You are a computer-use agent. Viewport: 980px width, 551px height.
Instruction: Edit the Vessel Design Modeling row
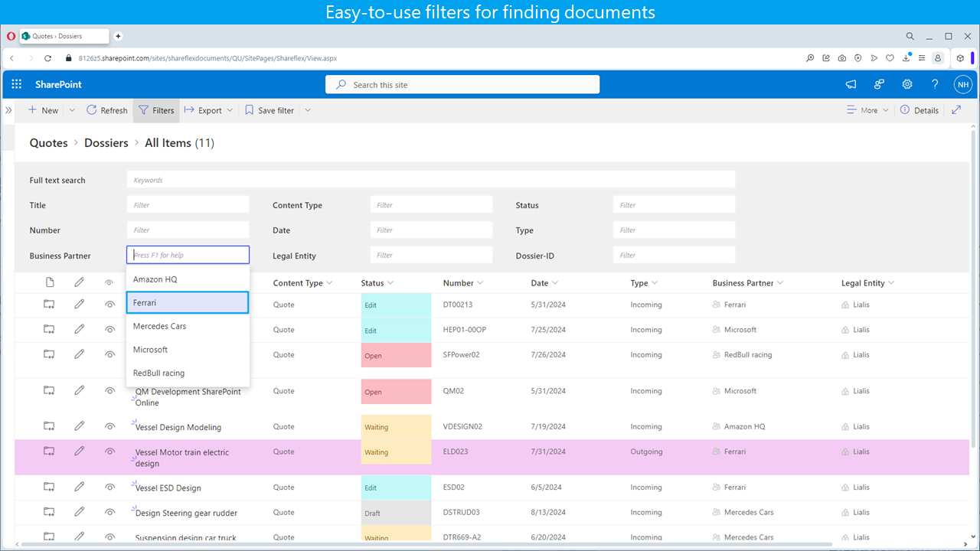(79, 426)
